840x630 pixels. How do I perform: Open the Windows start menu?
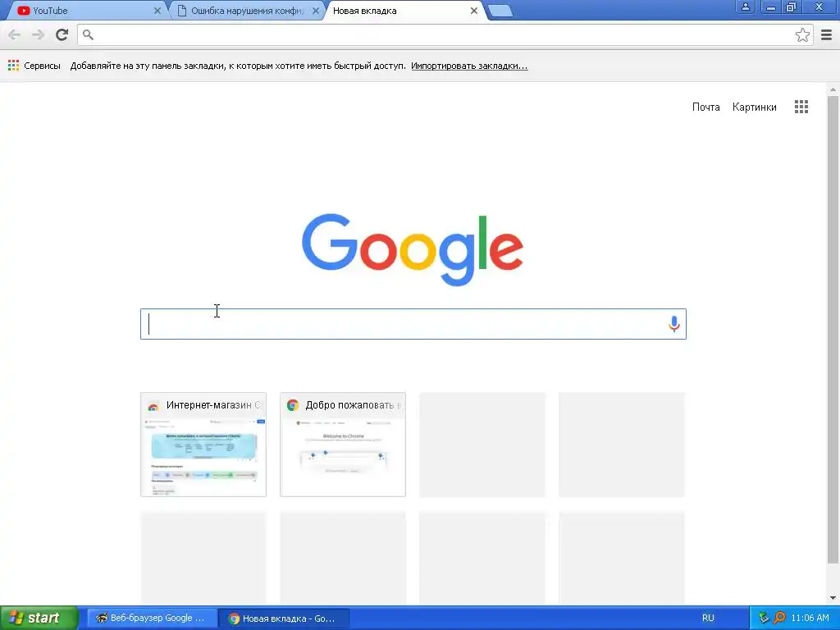coord(39,618)
